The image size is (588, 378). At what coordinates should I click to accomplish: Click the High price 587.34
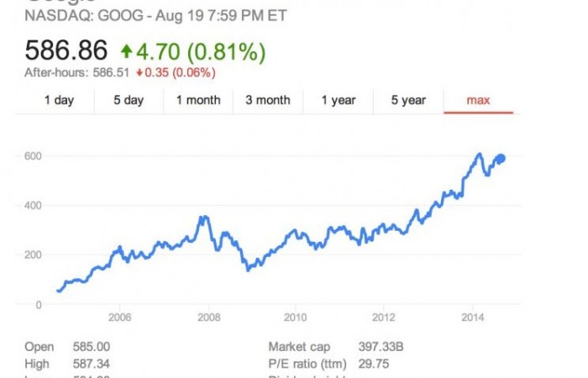coord(92,364)
